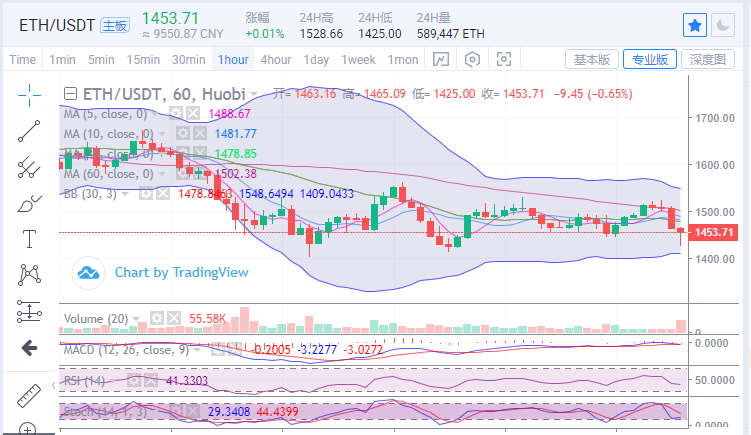Toggle night mode moon button
The image size is (751, 435).
pyautogui.click(x=723, y=25)
